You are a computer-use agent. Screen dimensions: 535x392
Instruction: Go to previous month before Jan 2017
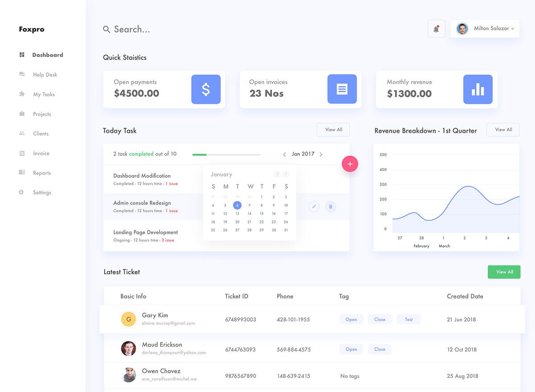pyautogui.click(x=284, y=154)
